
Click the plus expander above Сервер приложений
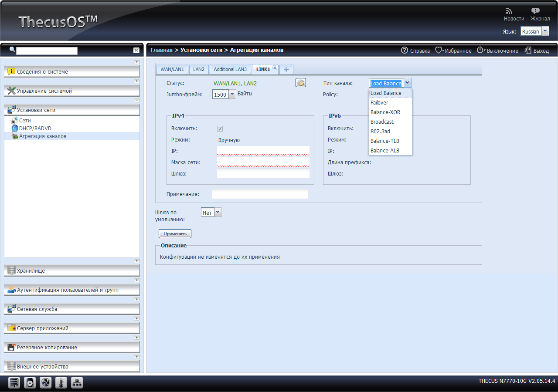point(137,318)
